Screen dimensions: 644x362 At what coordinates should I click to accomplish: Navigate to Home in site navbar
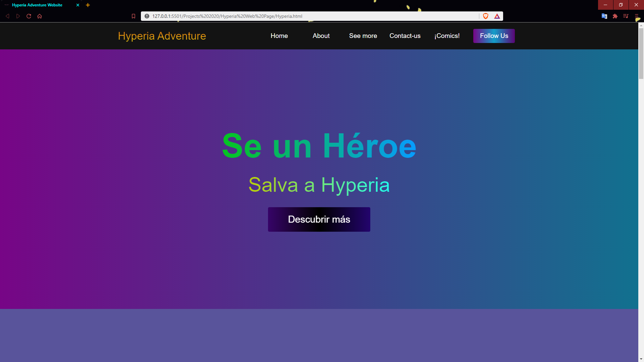pyautogui.click(x=279, y=36)
